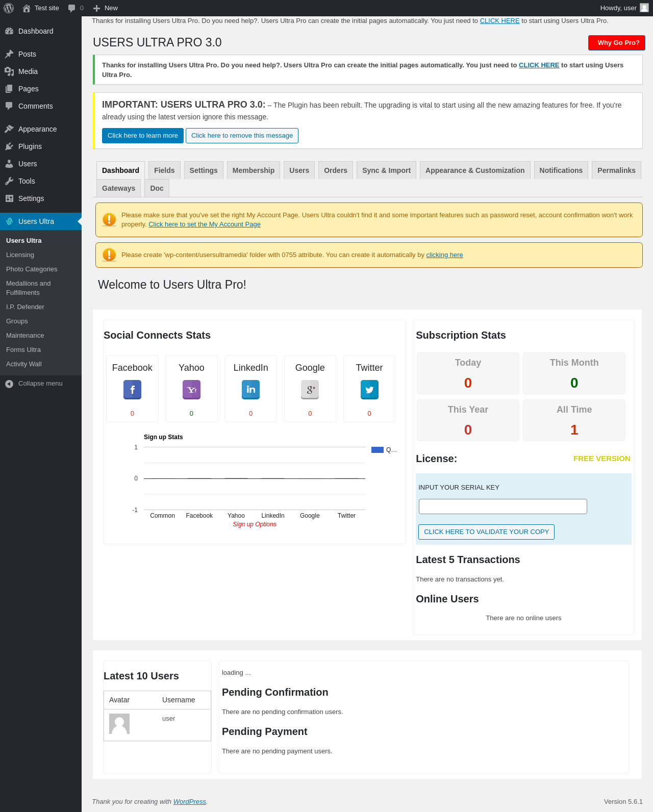The image size is (653, 812).
Task: Click the Yahoo social icon
Action: (191, 390)
